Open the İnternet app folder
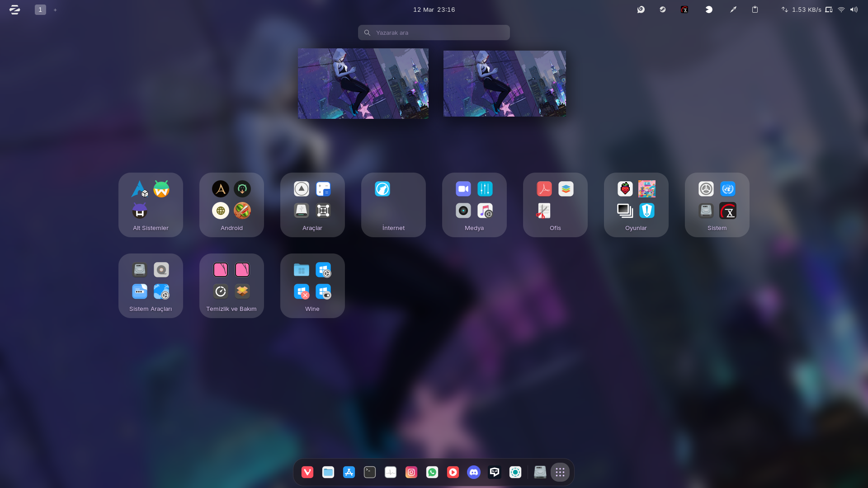The image size is (868, 488). coord(393,205)
